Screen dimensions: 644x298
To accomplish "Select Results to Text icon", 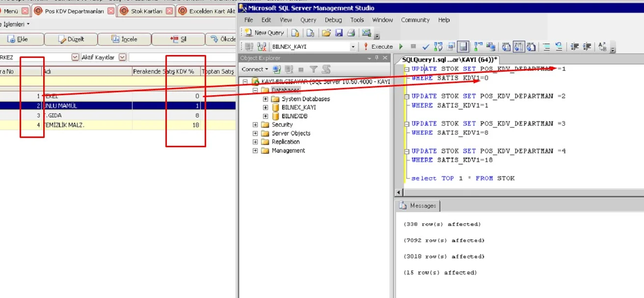I will tap(506, 47).
